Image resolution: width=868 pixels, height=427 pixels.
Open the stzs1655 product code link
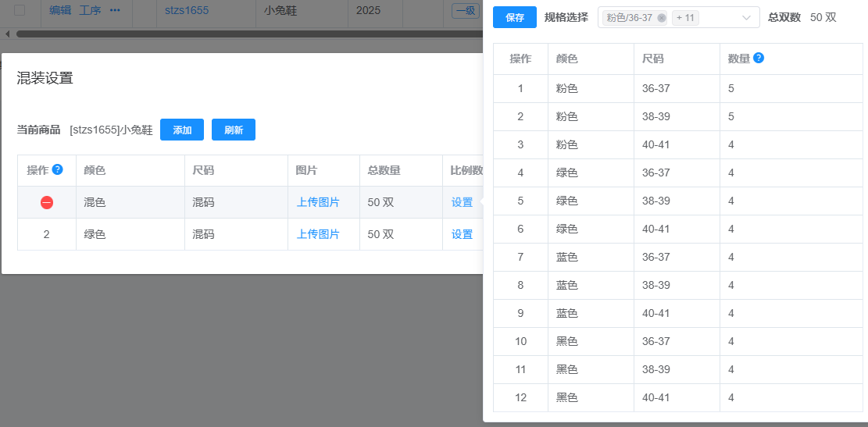click(187, 10)
